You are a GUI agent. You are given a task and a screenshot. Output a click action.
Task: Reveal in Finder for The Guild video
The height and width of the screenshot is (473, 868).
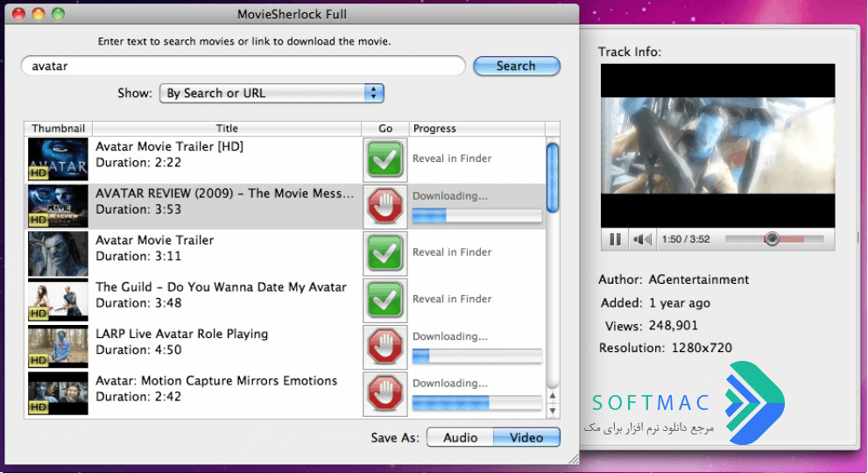tap(452, 299)
